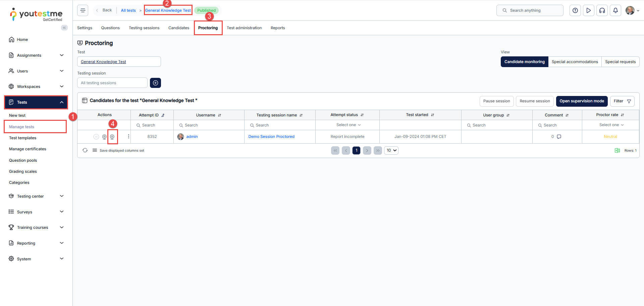644x306 pixels.
Task: Click the comment bubble icon in row
Action: 559,137
